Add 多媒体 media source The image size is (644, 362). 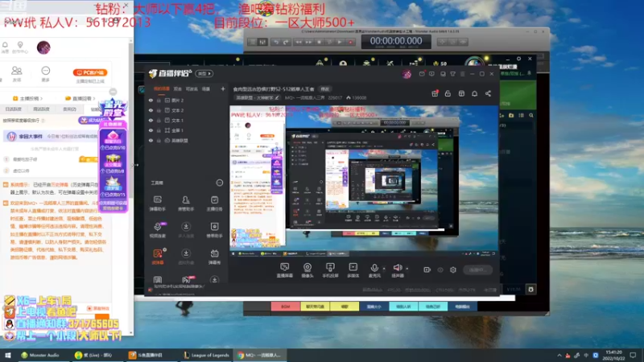[353, 270]
